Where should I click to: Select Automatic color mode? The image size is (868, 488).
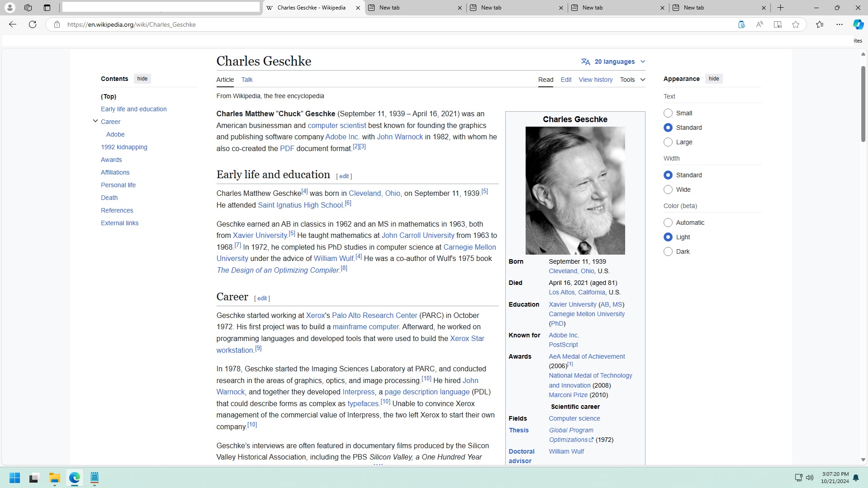668,223
